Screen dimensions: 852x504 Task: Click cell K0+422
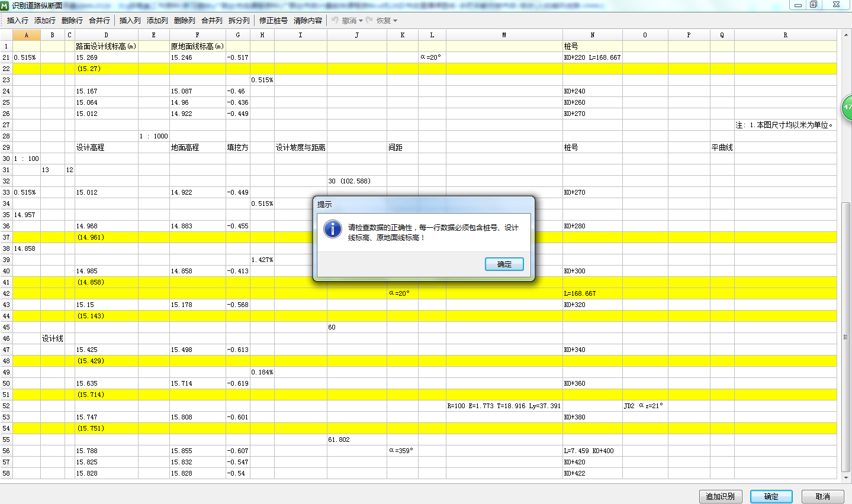tap(593, 473)
